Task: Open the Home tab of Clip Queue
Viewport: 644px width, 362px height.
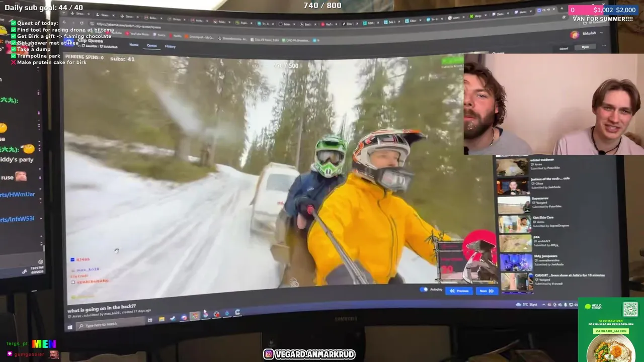Action: pos(134,45)
